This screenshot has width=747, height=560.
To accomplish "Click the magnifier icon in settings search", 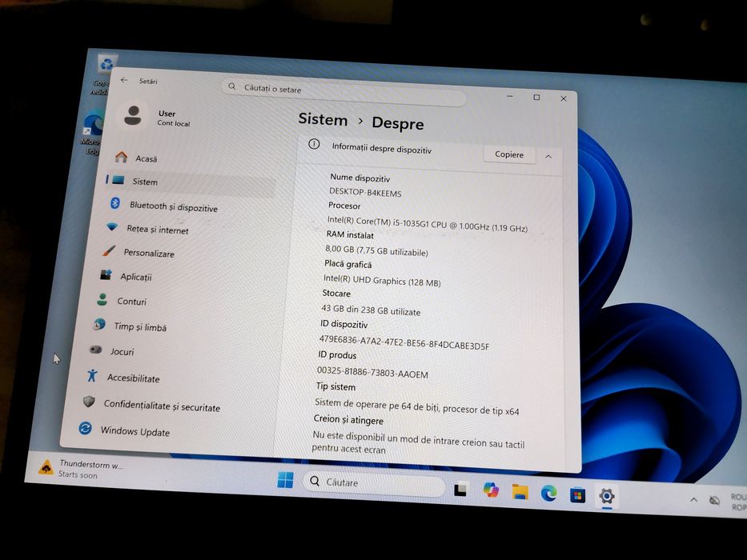I will [232, 86].
